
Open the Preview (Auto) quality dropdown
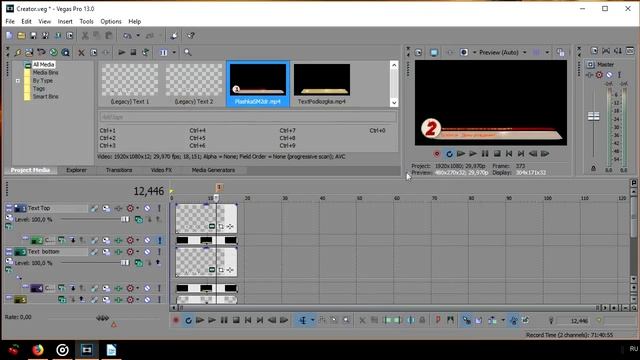tap(524, 53)
